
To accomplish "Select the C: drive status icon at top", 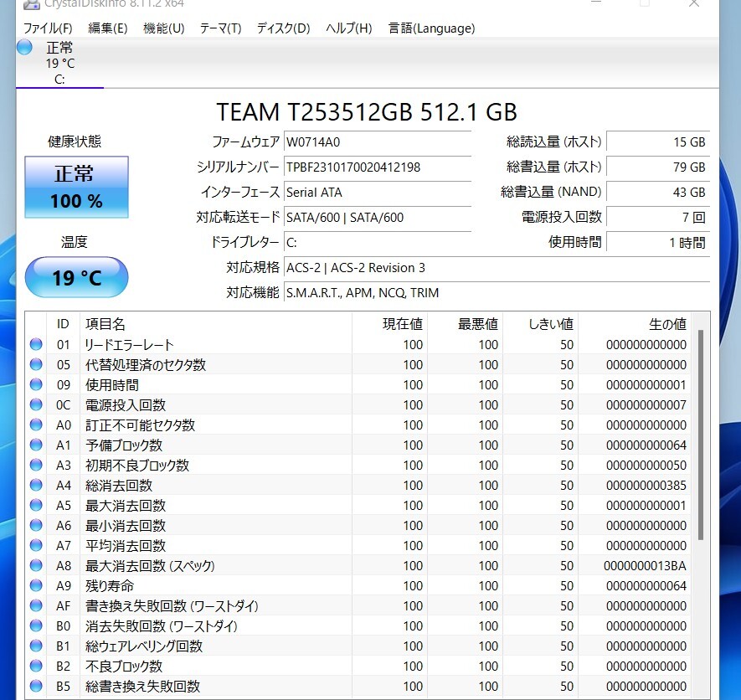I will (24, 47).
